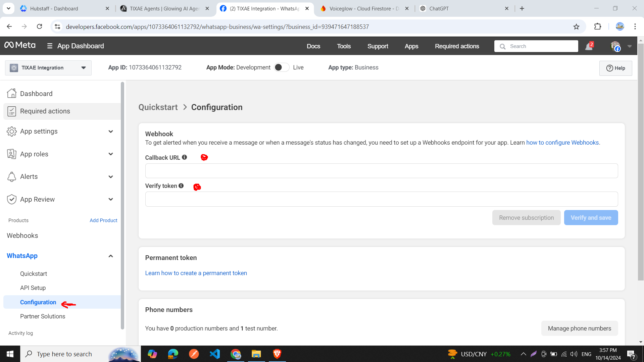
Task: Open Partner Solutions in sidebar
Action: [43, 316]
